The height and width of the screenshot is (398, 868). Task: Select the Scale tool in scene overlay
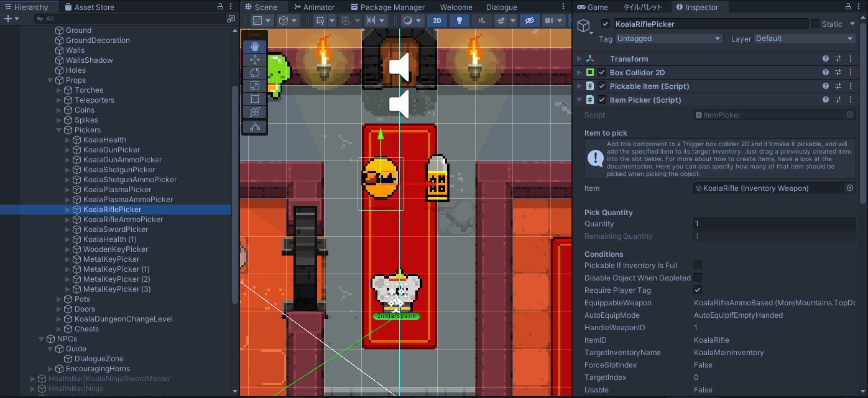pos(254,86)
